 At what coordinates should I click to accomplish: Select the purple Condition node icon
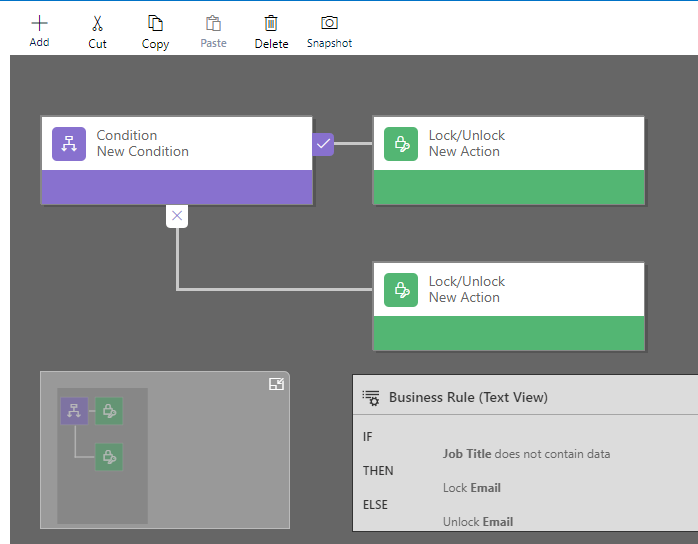69,144
